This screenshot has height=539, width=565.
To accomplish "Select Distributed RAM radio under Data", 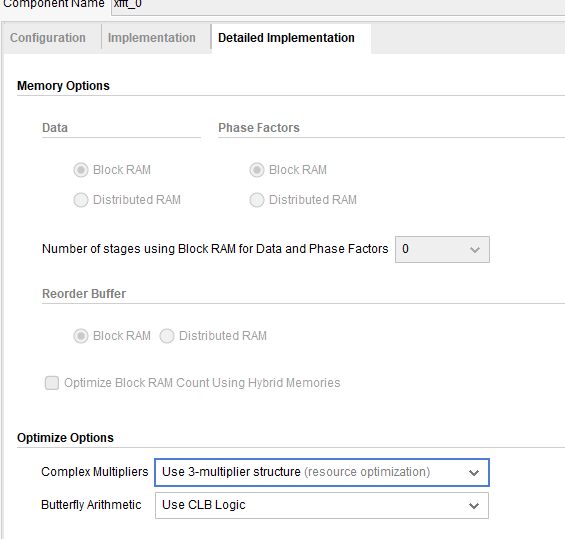I will (x=81, y=200).
